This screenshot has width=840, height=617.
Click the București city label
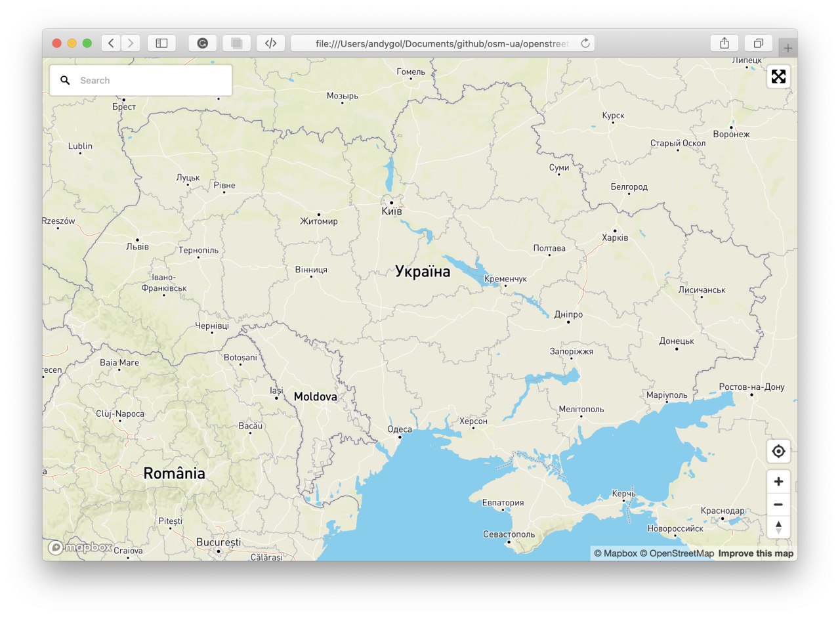tap(219, 542)
